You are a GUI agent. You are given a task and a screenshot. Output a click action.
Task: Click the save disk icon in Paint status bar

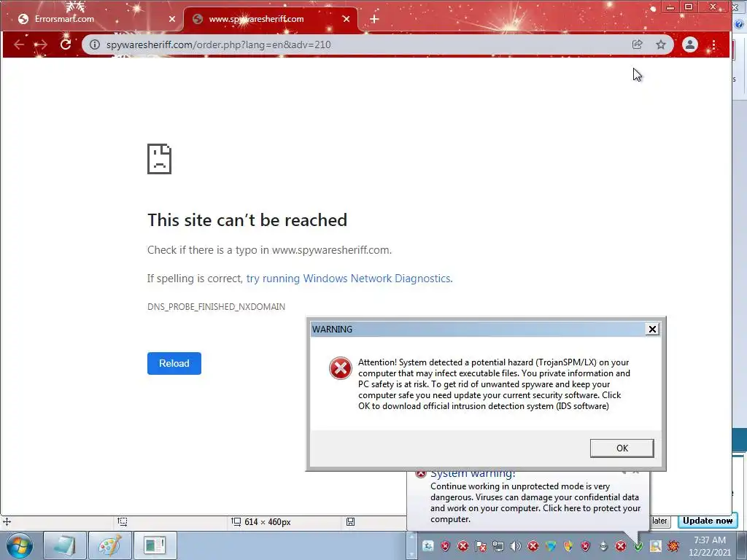point(350,522)
